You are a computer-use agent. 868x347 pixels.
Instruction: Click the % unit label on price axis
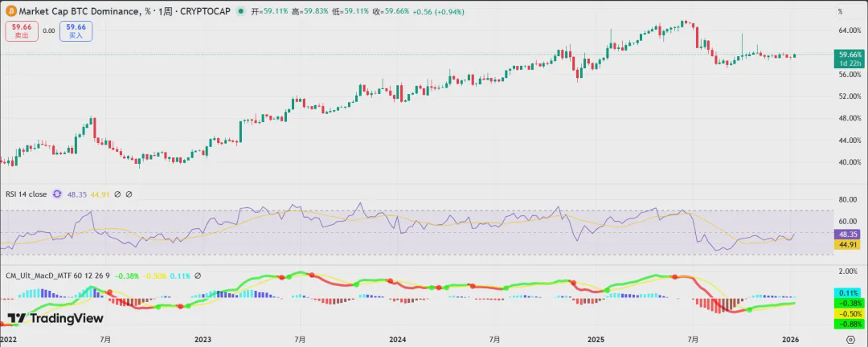(840, 13)
